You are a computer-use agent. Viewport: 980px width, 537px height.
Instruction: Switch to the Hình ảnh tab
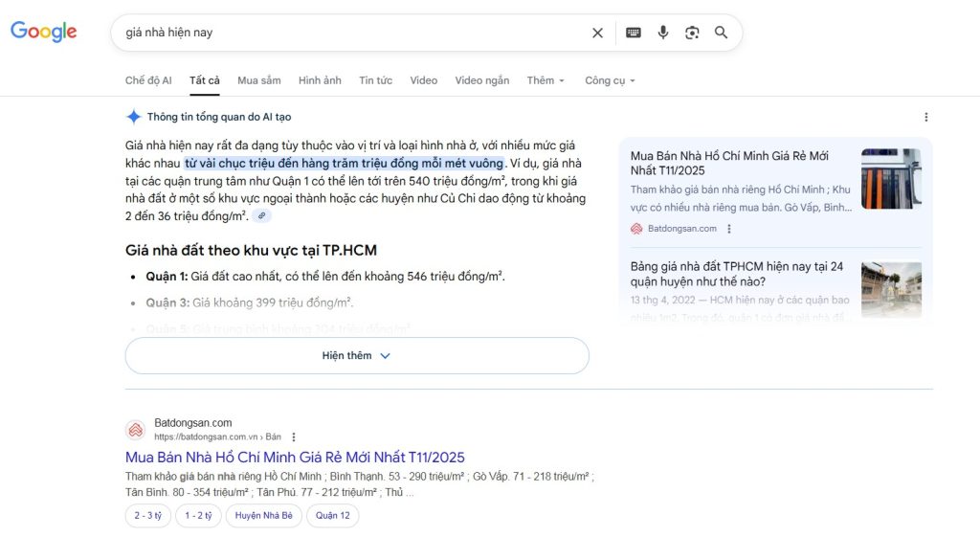point(320,80)
